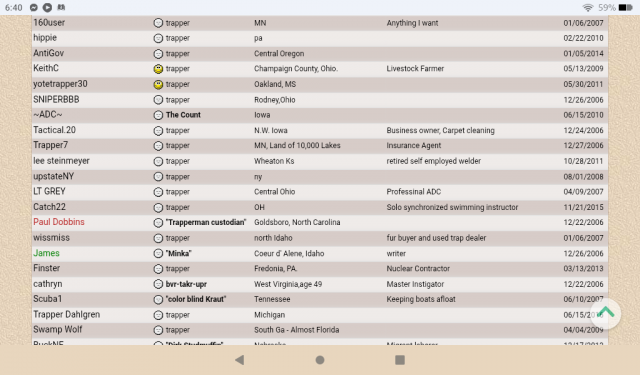The height and width of the screenshot is (375, 640).
Task: Click the status icon in cathryn row
Action: (x=158, y=284)
